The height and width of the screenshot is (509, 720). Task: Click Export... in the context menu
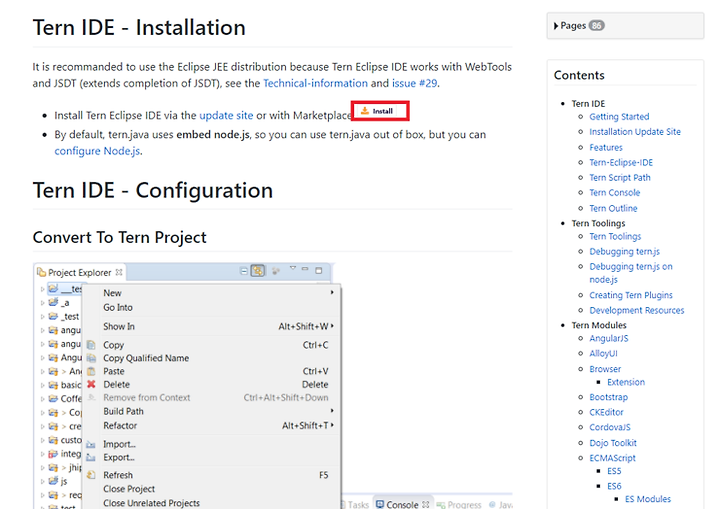click(119, 458)
